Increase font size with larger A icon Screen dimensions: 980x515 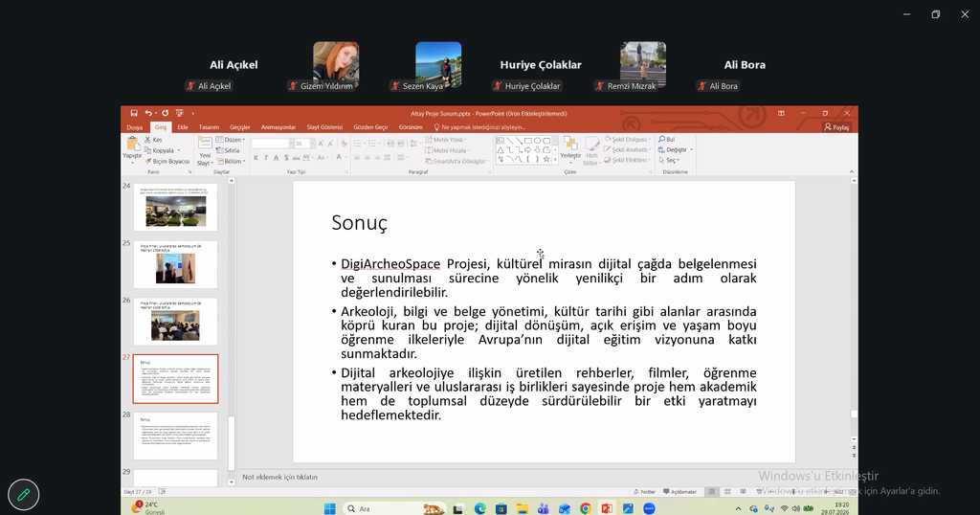[x=321, y=144]
